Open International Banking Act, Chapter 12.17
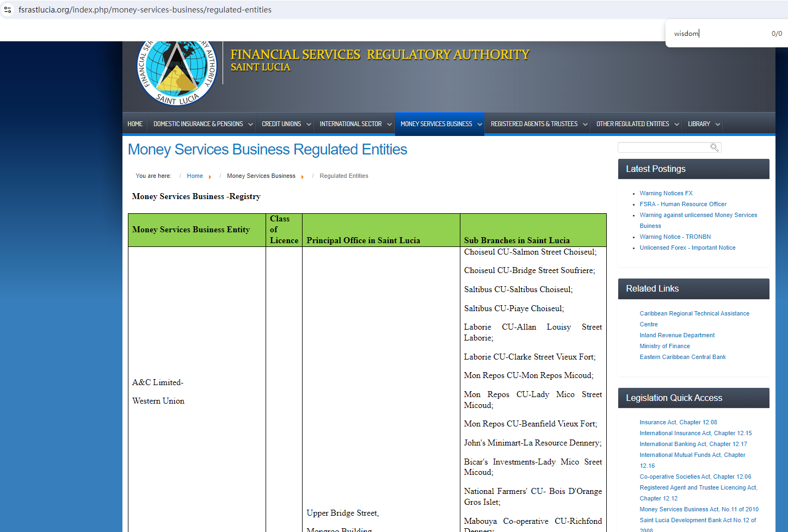Viewport: 788px width, 532px height. (x=693, y=444)
